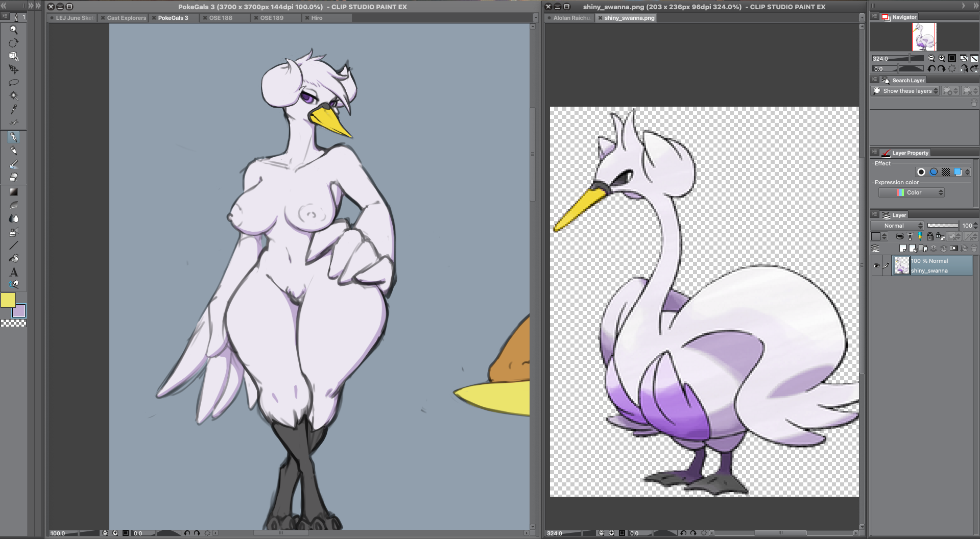
Task: Open the Expression color dropdown
Action: click(x=911, y=192)
